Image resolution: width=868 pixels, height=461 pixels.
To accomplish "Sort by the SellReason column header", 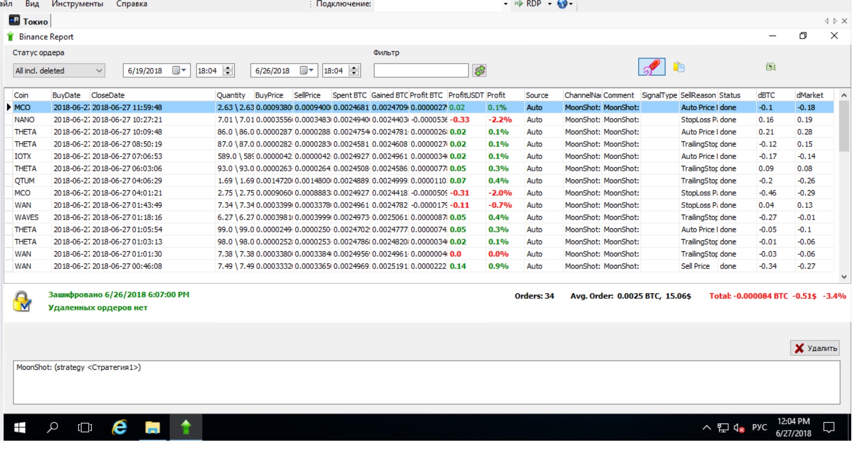I will click(x=698, y=95).
